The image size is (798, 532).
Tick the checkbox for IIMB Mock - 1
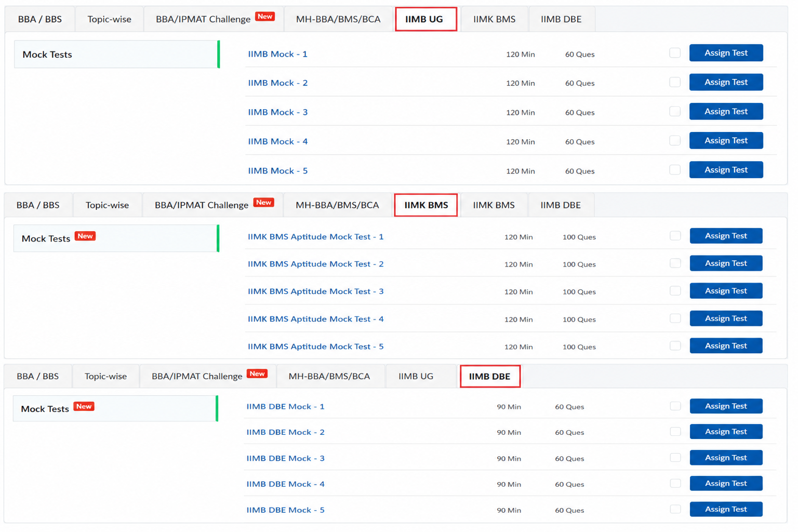pyautogui.click(x=675, y=53)
